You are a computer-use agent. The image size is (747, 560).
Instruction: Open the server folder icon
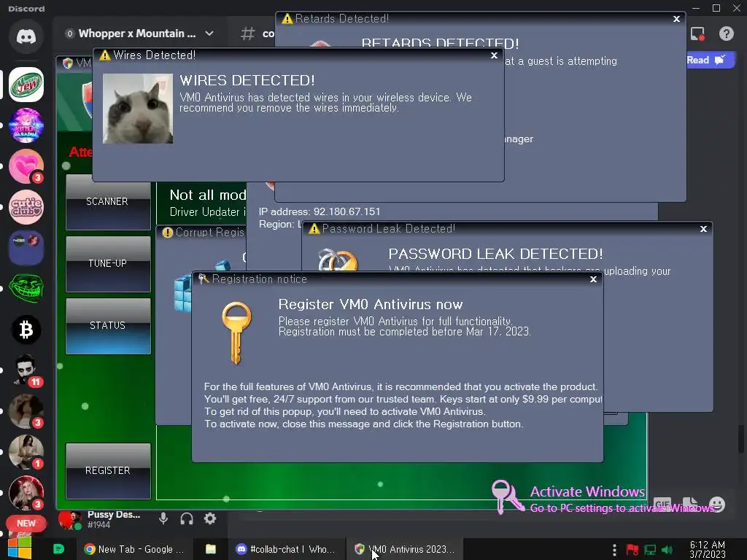coord(26,248)
